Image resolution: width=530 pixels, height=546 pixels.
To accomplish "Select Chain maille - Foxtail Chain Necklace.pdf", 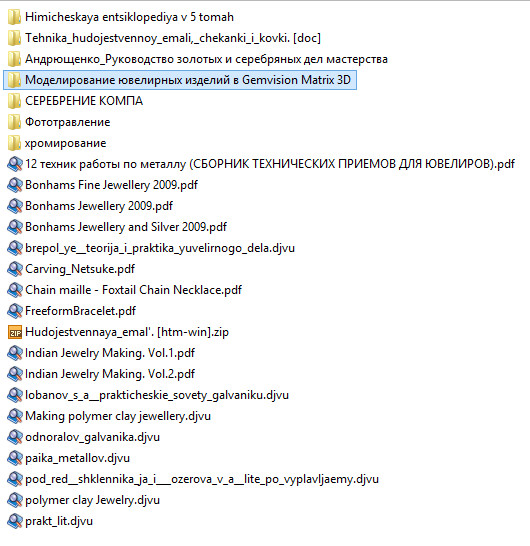I will click(x=124, y=290).
